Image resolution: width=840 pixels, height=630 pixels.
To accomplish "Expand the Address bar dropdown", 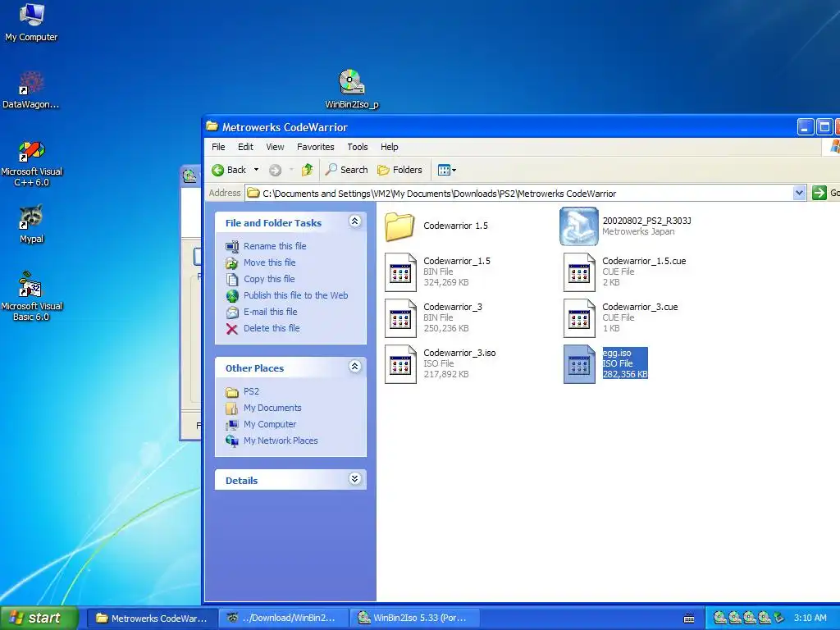I will pyautogui.click(x=799, y=193).
